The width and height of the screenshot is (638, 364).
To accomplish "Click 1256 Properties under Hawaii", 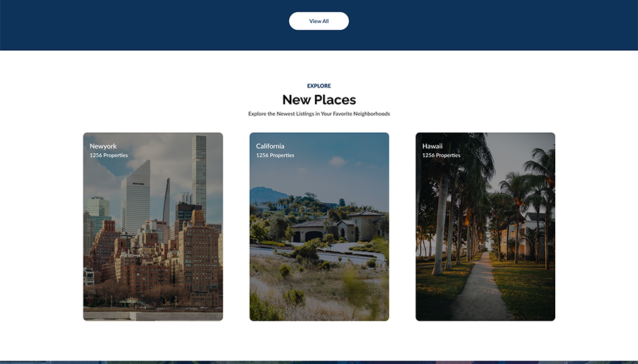I will pyautogui.click(x=441, y=156).
